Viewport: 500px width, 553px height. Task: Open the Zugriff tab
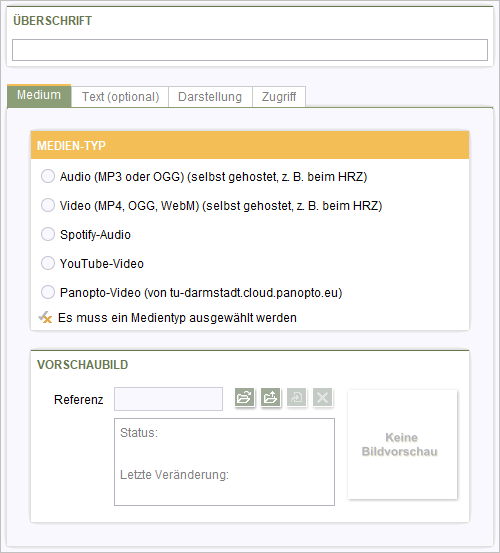(279, 97)
